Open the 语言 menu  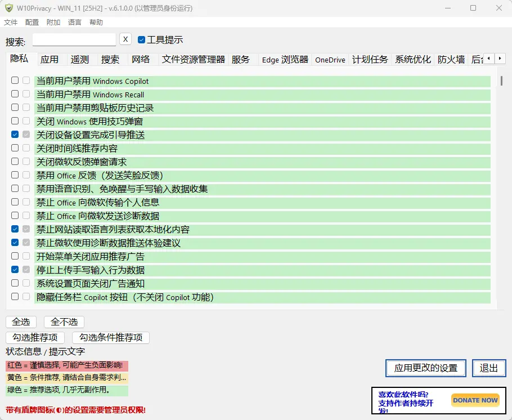tap(75, 22)
